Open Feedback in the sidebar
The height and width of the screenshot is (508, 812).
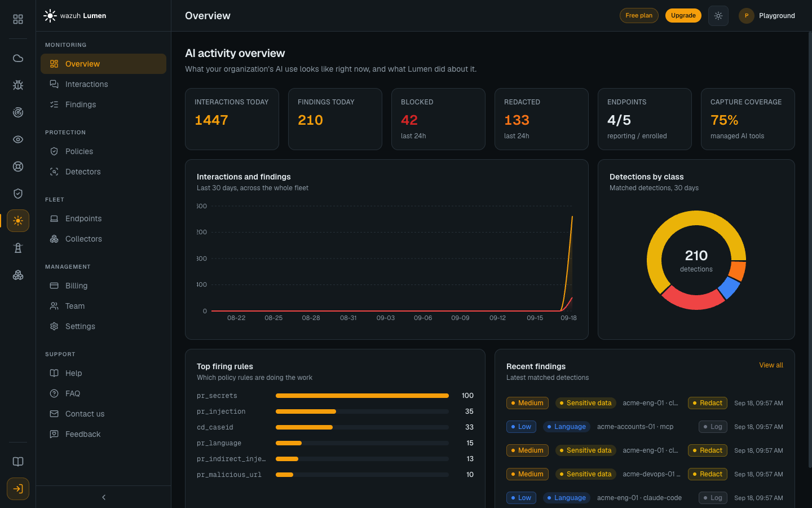(x=103, y=434)
